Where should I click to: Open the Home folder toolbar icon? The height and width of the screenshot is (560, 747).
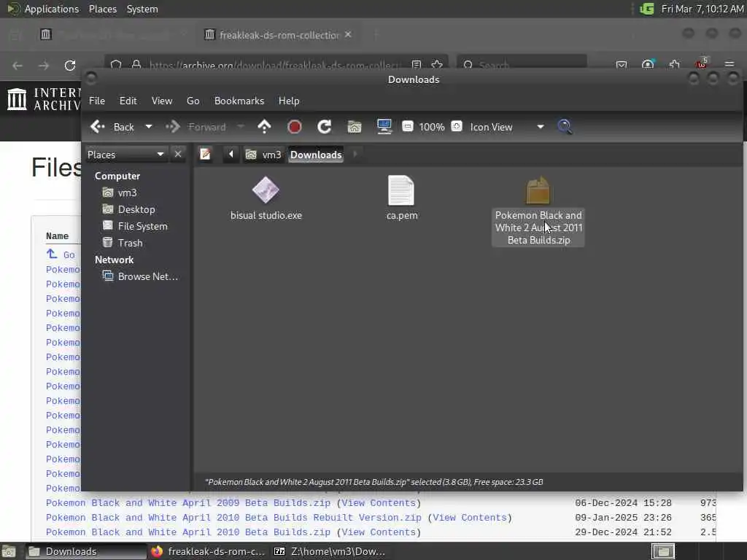click(355, 127)
